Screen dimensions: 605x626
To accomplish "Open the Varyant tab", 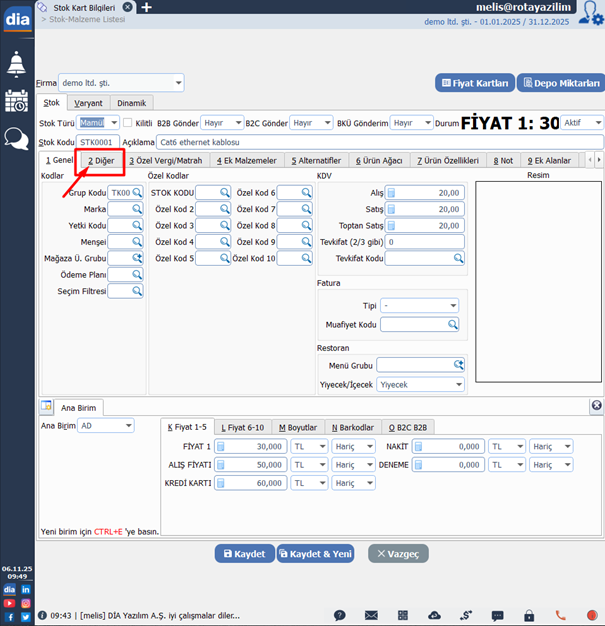I will pos(88,103).
